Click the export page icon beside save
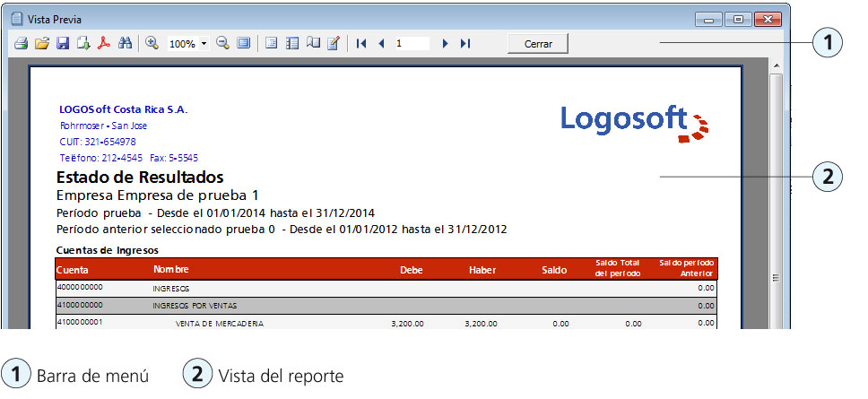The height and width of the screenshot is (399, 868). [83, 43]
